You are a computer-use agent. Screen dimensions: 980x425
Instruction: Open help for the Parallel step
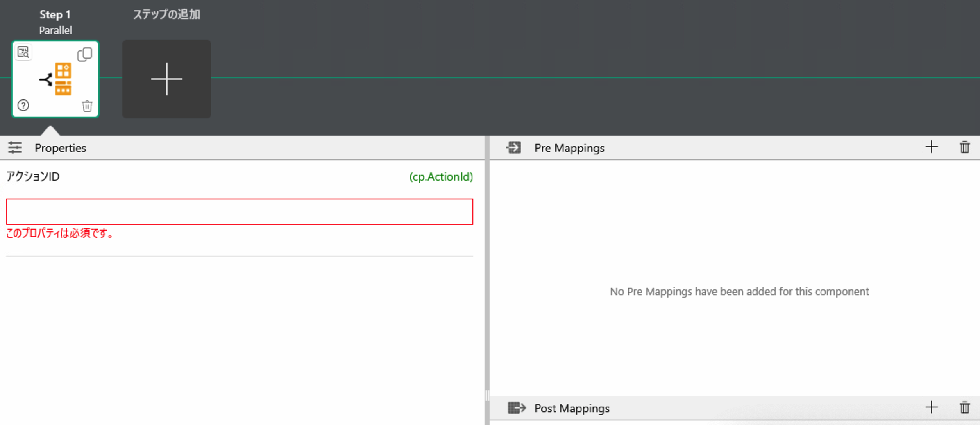pos(23,106)
